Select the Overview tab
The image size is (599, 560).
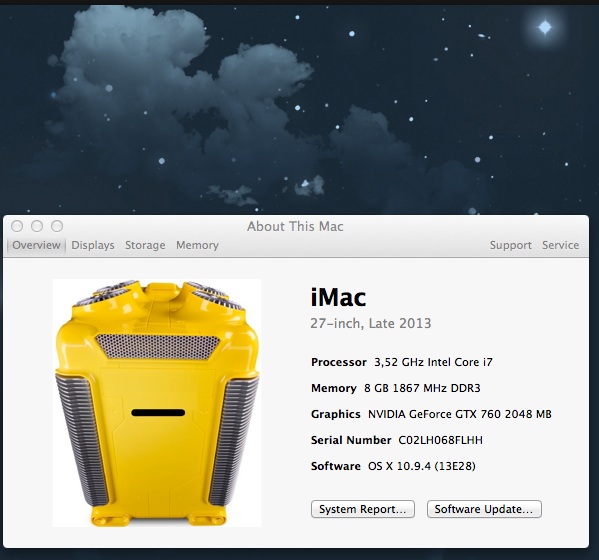36,245
